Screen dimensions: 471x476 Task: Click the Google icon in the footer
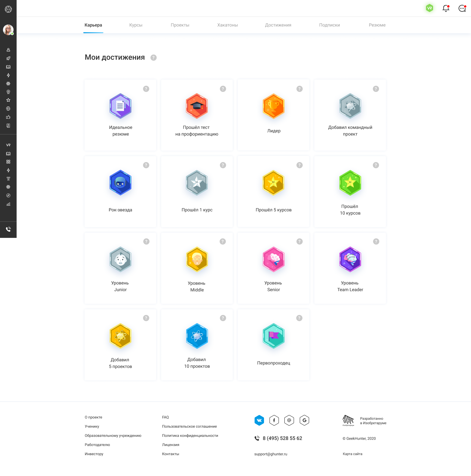304,420
